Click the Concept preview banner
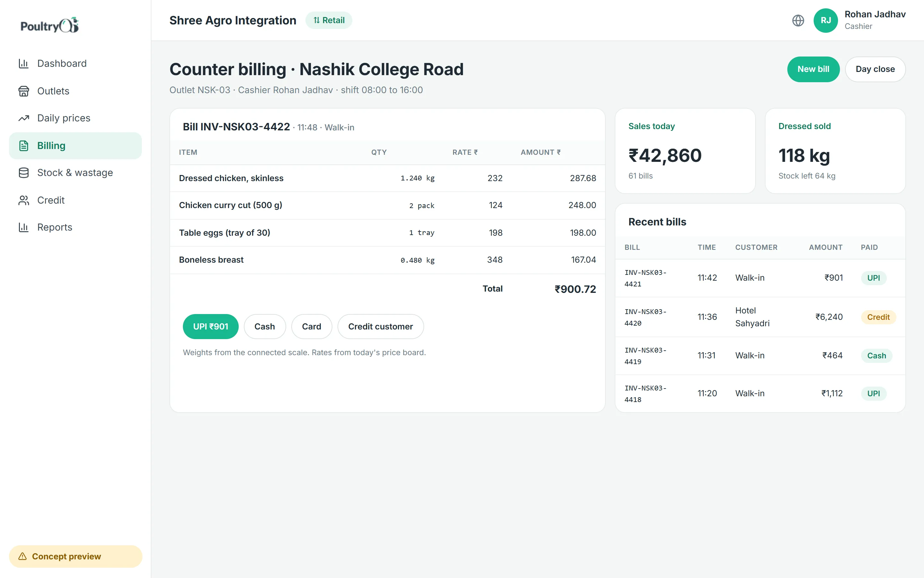 (76, 556)
